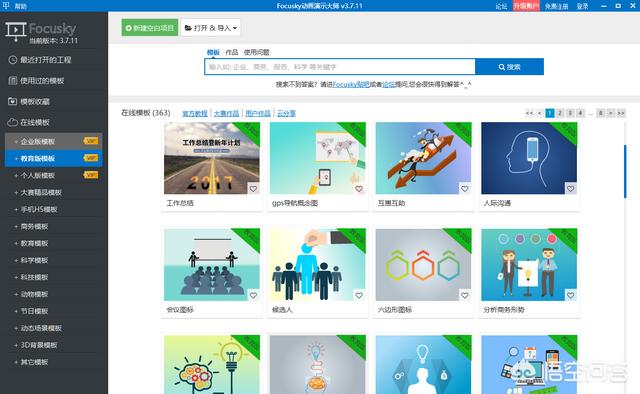Image resolution: width=640 pixels, height=394 pixels.
Task: Expand the 大赛精品模板 category
Action: coord(53,192)
